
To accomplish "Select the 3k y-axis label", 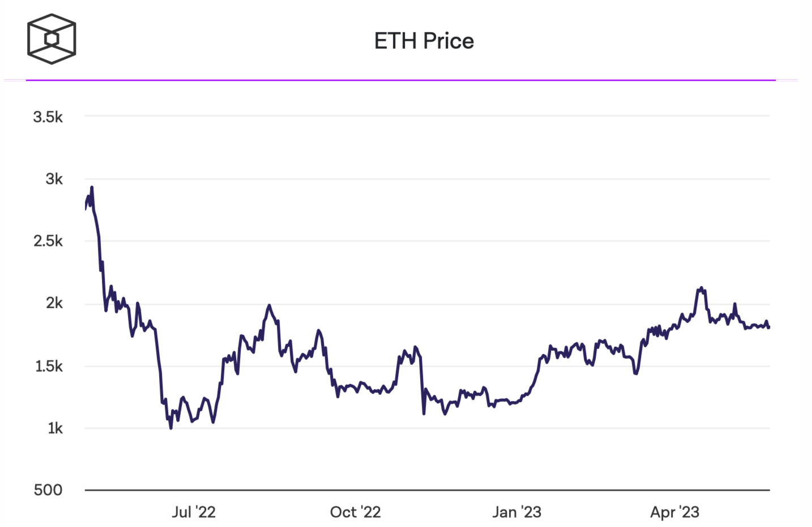I will pyautogui.click(x=54, y=179).
